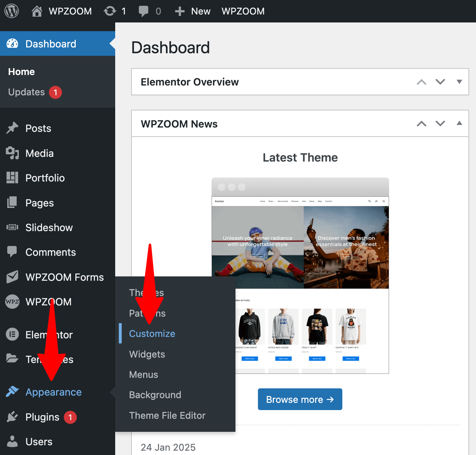Image resolution: width=476 pixels, height=455 pixels.
Task: Click the Pages icon in sidebar
Action: click(x=12, y=203)
